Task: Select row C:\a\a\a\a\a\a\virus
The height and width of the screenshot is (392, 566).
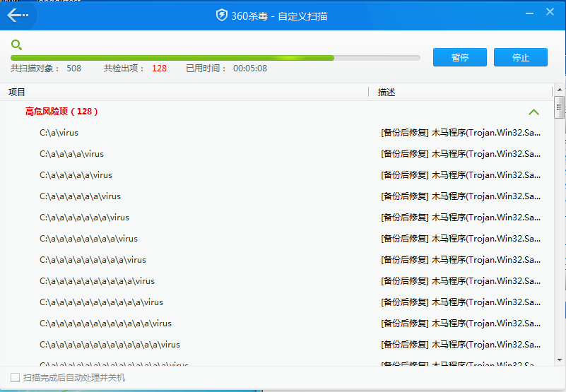Action: (x=276, y=196)
